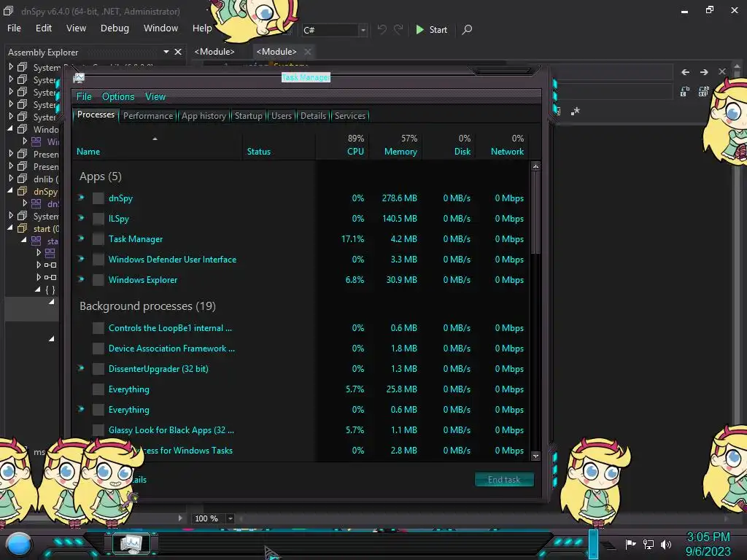Activate the second <Module> tab in dnSpy
This screenshot has width=747, height=560.
click(276, 52)
